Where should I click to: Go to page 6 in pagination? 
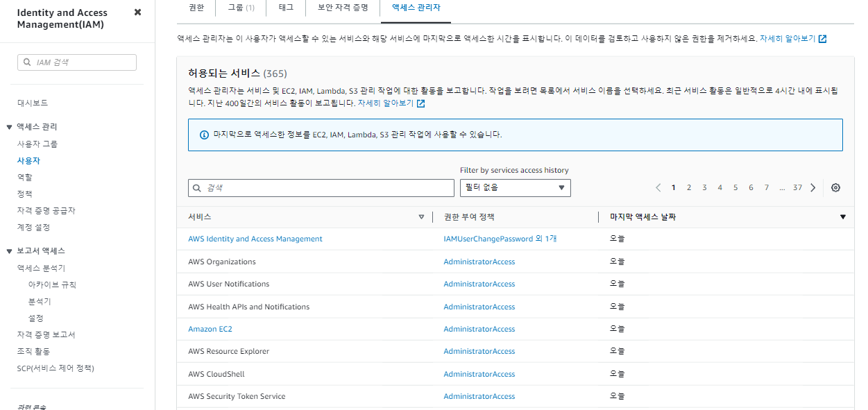click(751, 188)
